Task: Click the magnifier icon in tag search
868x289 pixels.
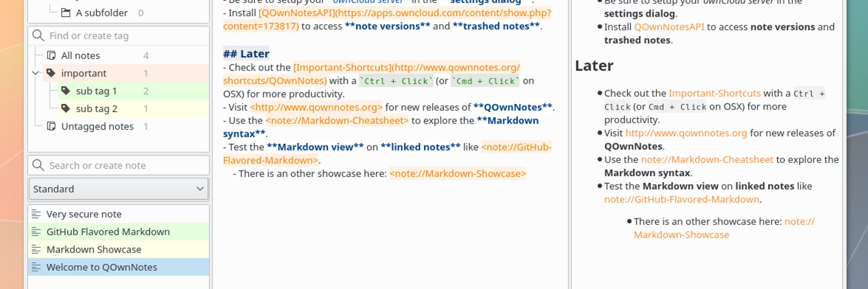Action: (x=38, y=36)
